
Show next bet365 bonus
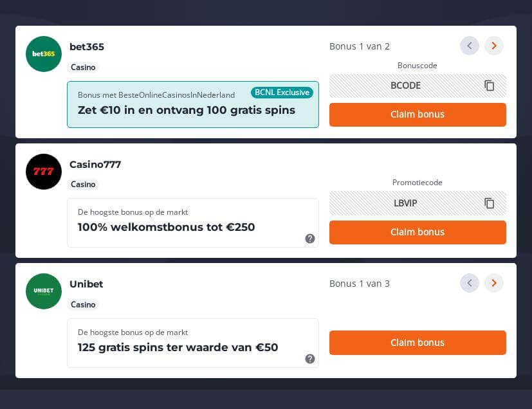494,46
